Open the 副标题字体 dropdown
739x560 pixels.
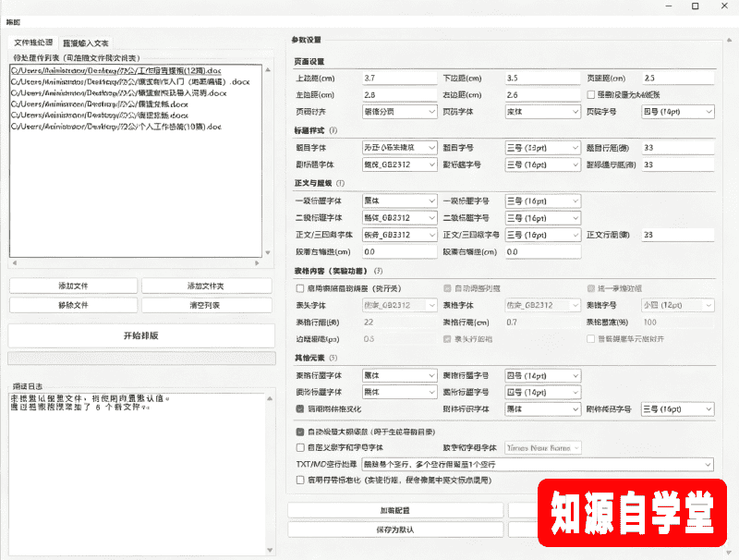400,164
